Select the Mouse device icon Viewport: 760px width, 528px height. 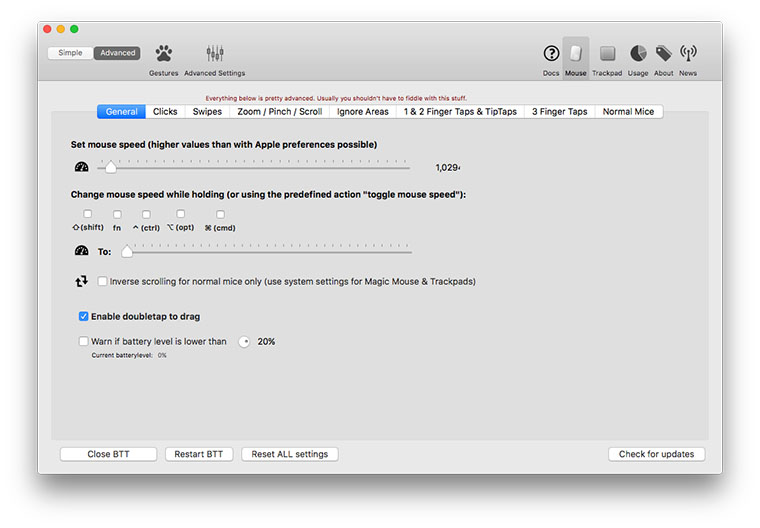pyautogui.click(x=576, y=53)
